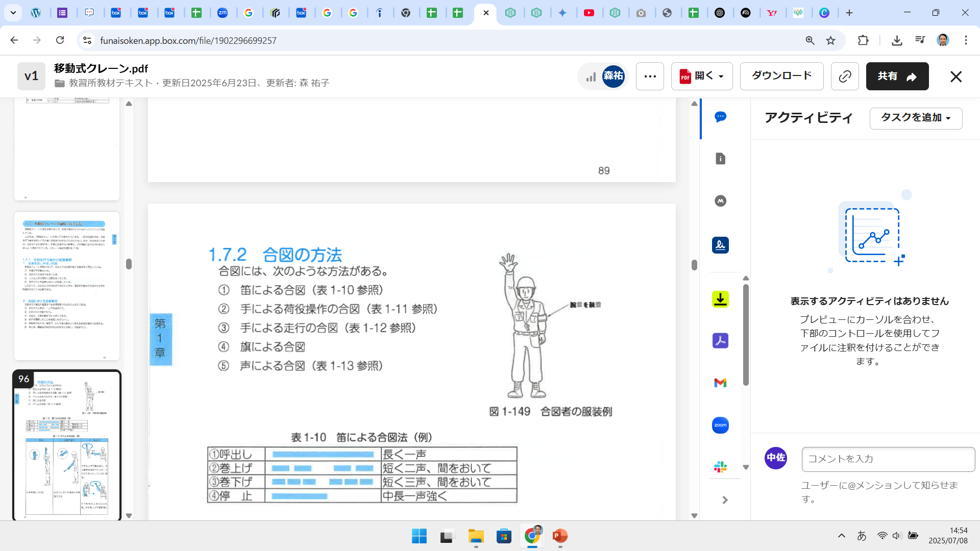The width and height of the screenshot is (980, 551).
Task: Open the Gmail integration icon
Action: pyautogui.click(x=720, y=383)
